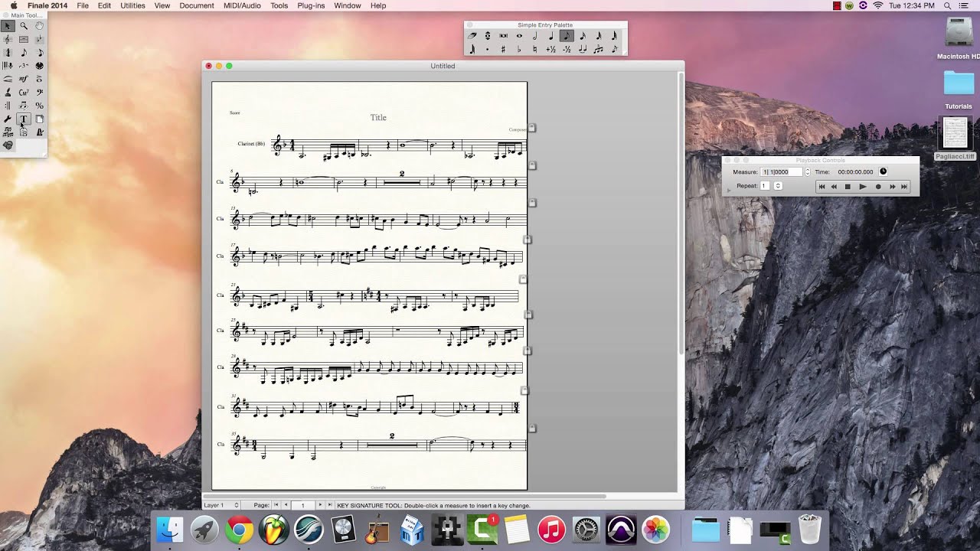Click the Measure input field
The height and width of the screenshot is (551, 980).
click(x=782, y=171)
